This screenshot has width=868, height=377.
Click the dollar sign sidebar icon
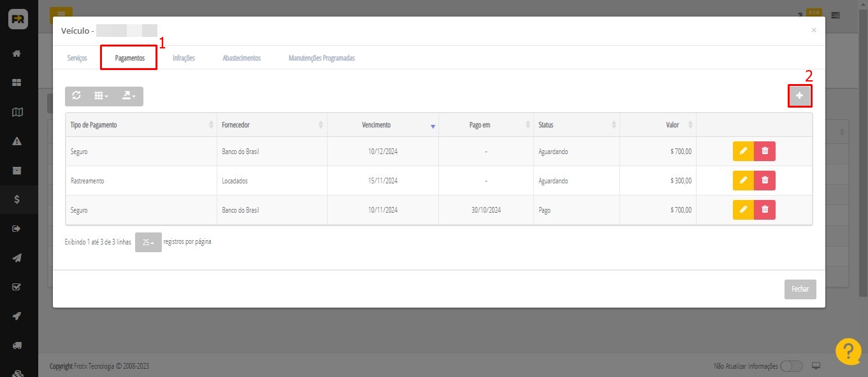(17, 199)
